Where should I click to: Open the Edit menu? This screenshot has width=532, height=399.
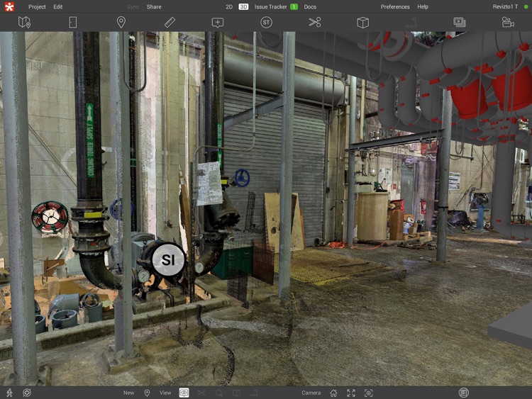click(x=57, y=7)
